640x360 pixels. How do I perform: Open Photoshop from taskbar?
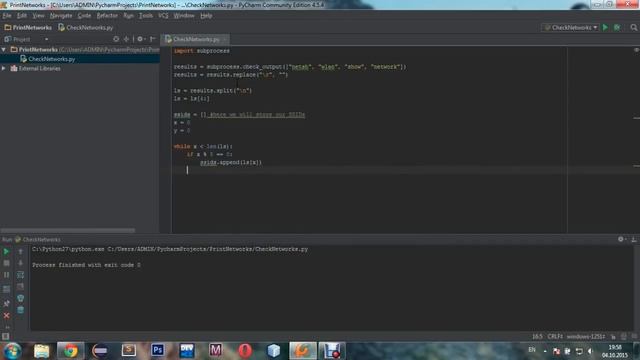tap(158, 350)
